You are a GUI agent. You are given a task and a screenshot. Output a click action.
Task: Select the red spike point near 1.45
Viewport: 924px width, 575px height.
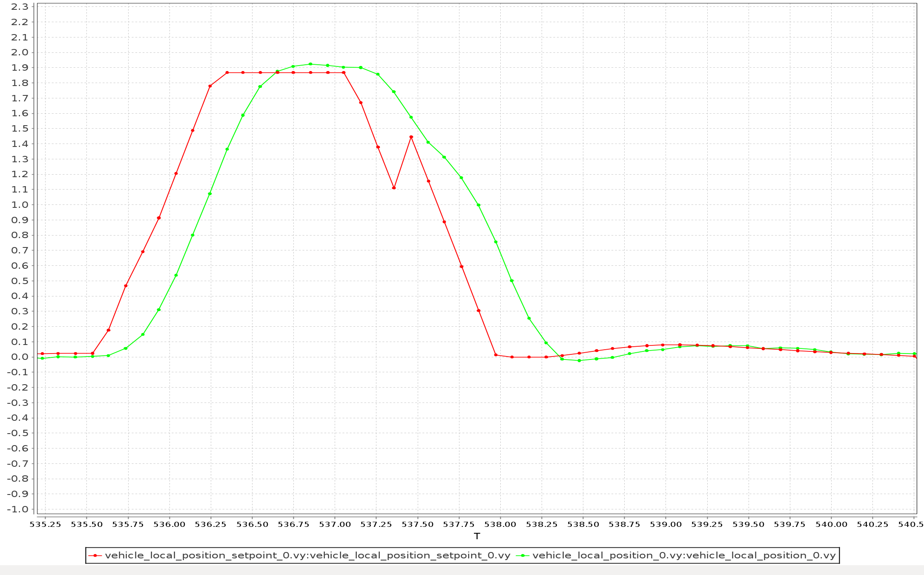click(411, 137)
